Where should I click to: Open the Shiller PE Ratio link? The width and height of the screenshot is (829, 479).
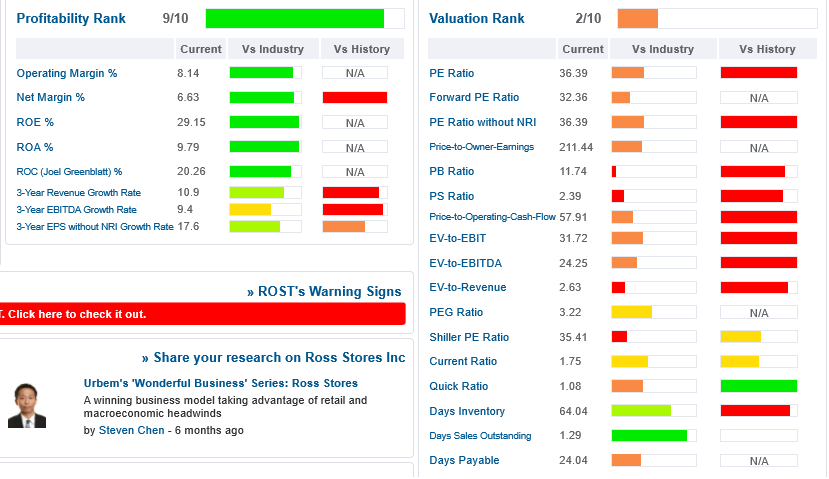[x=469, y=337]
